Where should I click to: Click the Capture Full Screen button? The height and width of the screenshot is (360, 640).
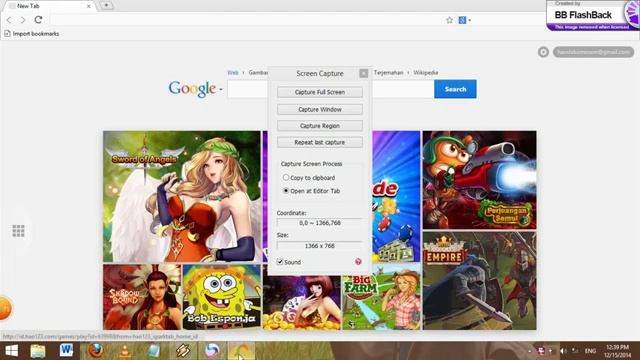320,92
